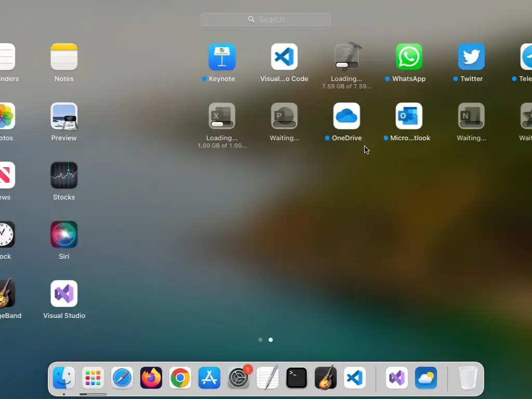This screenshot has height=399, width=532.
Task: Open TextEdit from the Dock
Action: pos(268,378)
